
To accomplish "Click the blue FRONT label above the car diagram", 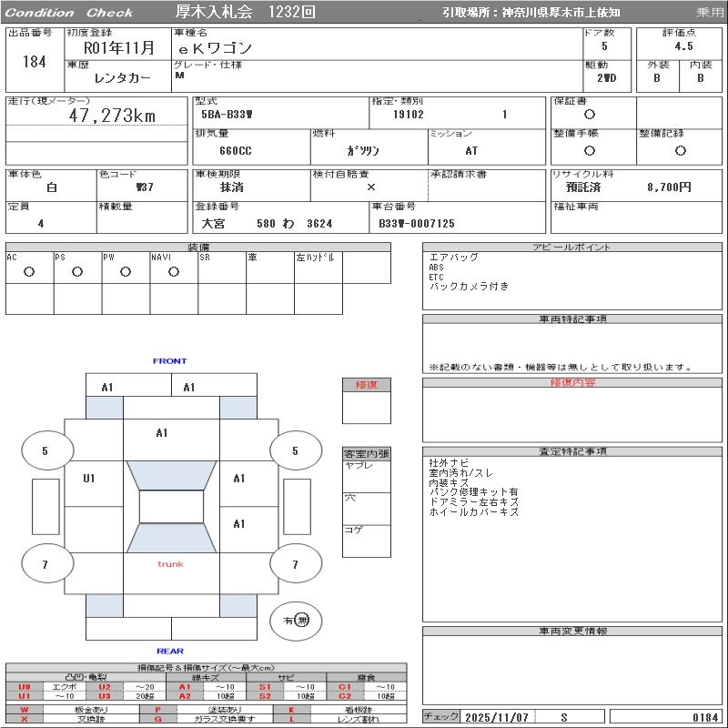I will click(x=170, y=361).
